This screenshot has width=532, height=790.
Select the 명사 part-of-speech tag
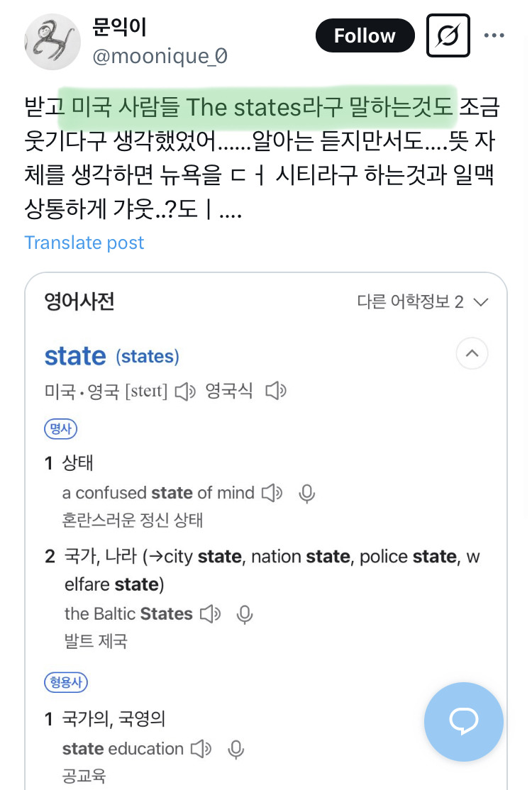coord(60,428)
